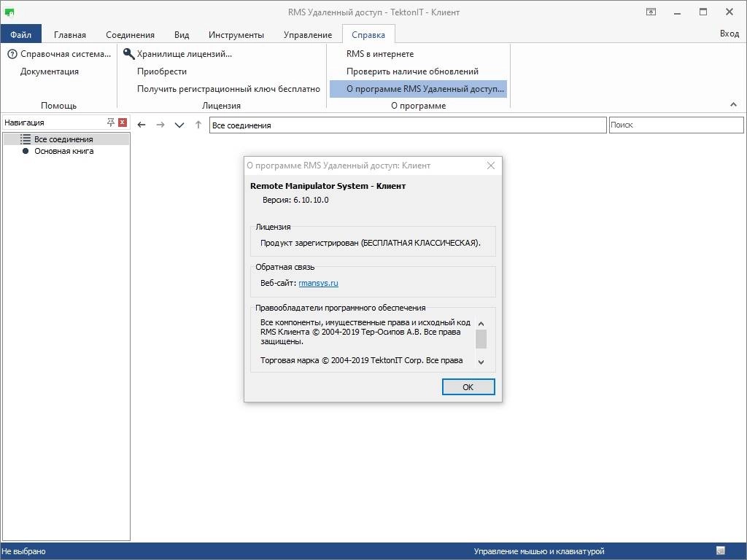Screen dimensions: 747x560
Task: Click the copyright text scroll up arrow
Action: (x=481, y=324)
